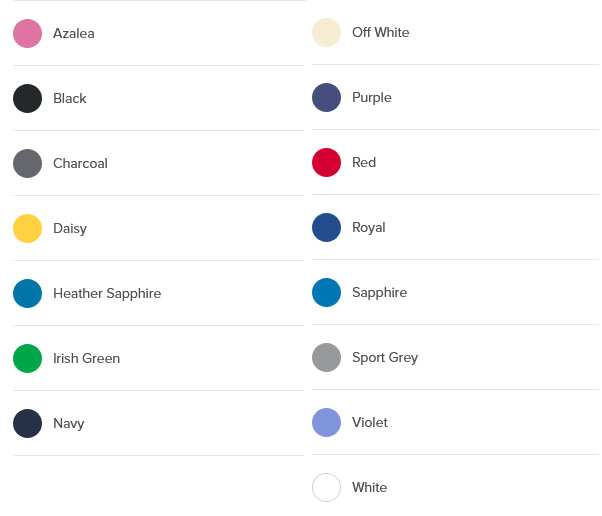Click the Irish Green text label
Viewport: 602px width, 516px height.
point(86,358)
